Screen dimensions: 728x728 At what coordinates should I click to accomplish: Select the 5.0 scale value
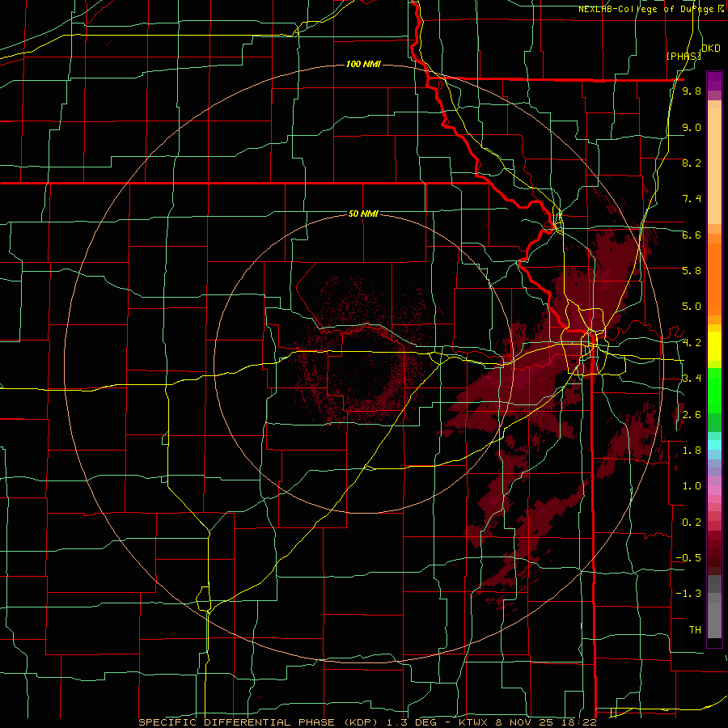[692, 307]
